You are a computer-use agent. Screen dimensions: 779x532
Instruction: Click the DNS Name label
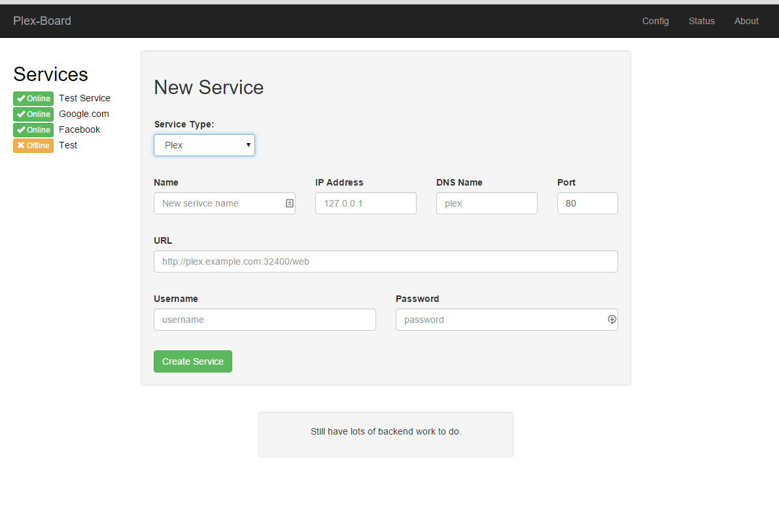(460, 182)
